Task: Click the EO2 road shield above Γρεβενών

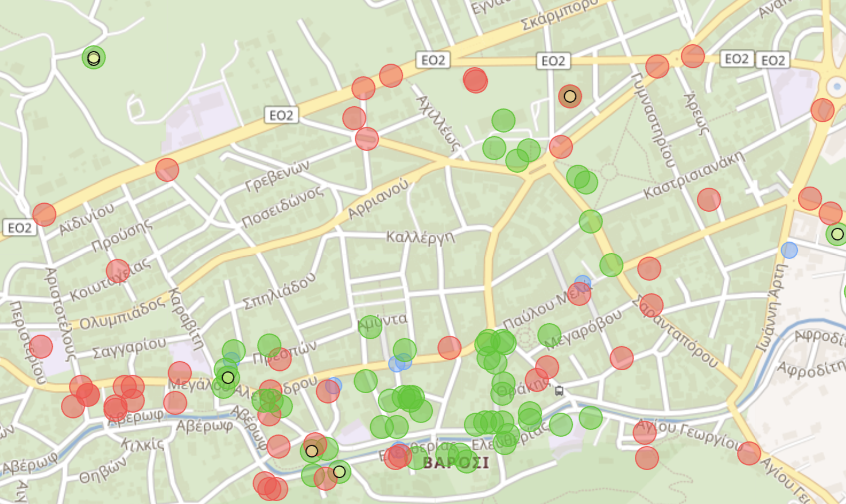Action: 281,115
